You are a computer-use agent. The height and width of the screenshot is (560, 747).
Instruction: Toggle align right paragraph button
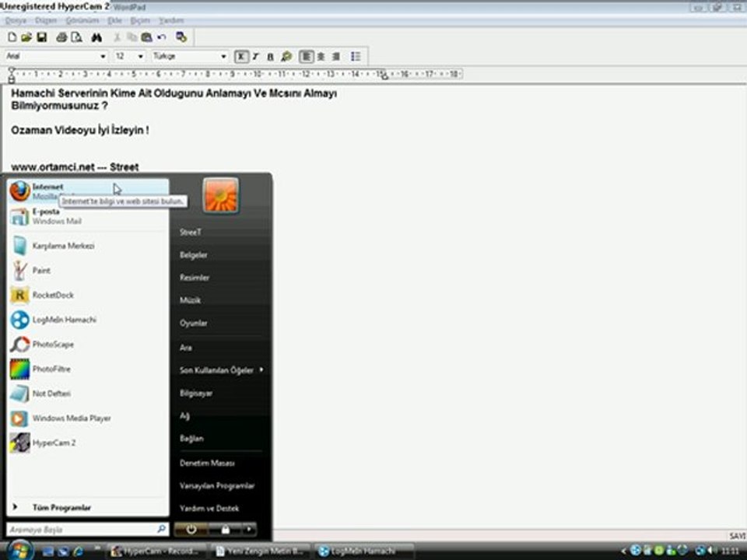click(x=336, y=57)
